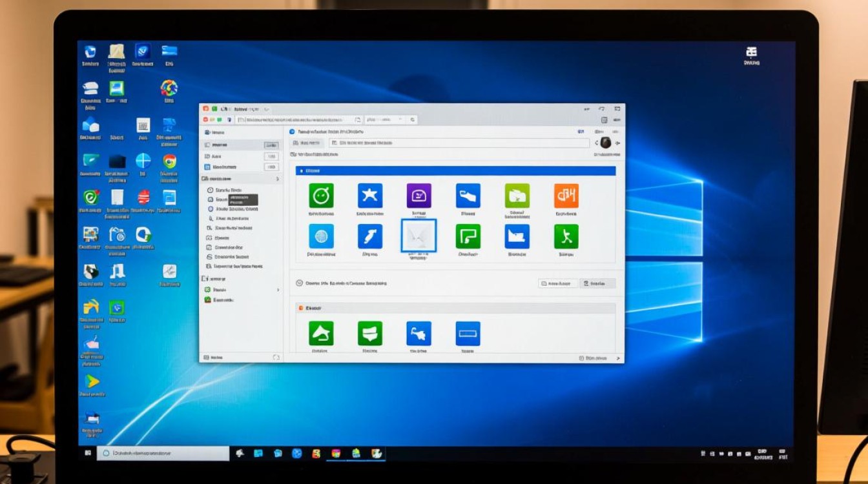868x484 pixels.
Task: Collapse the middle row using its circled chevron
Action: coord(299,283)
